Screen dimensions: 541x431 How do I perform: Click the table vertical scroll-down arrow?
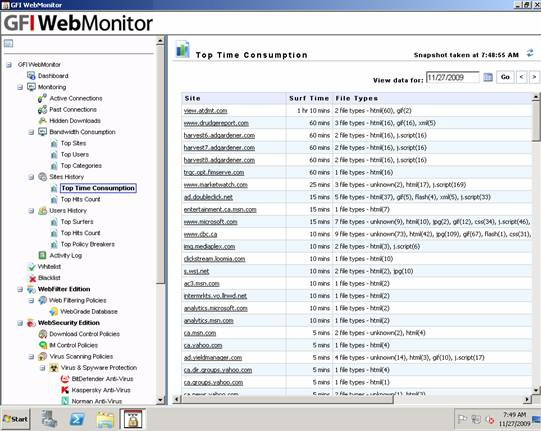pyautogui.click(x=536, y=390)
